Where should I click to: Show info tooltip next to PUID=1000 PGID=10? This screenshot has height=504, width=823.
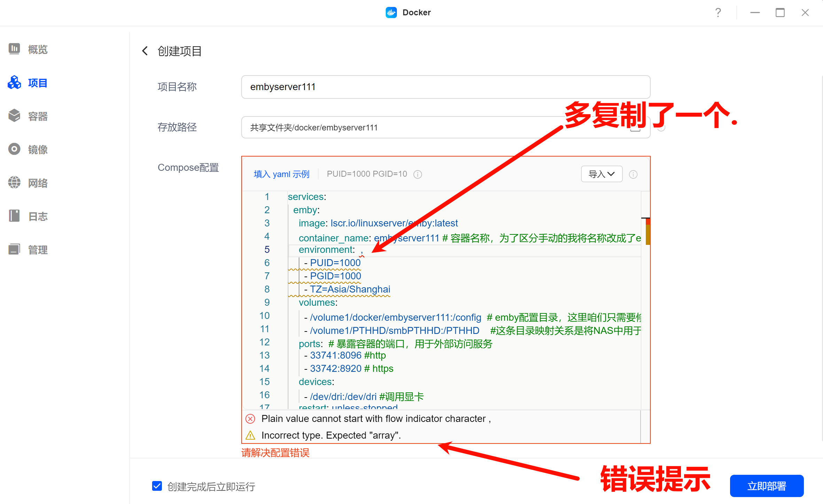(x=417, y=174)
